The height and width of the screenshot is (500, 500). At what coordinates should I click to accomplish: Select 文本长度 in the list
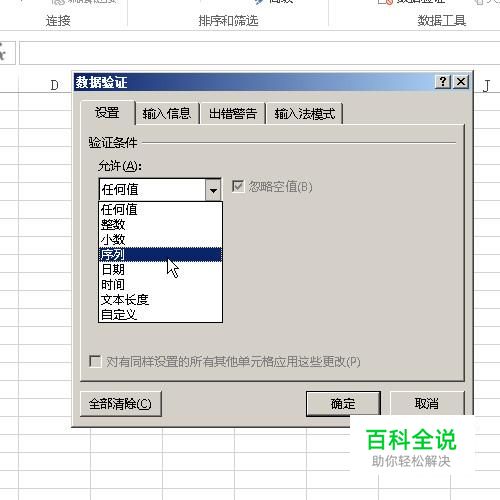(160, 300)
